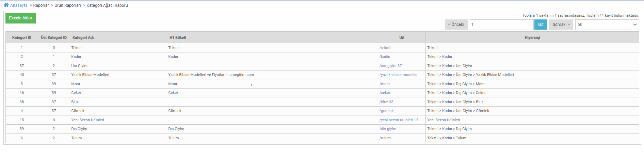
Task: Click hierarchy 'Tekstil > Kadın > Üst Giyim > Yazlık Elbise Modelleri'
Action: [470, 75]
